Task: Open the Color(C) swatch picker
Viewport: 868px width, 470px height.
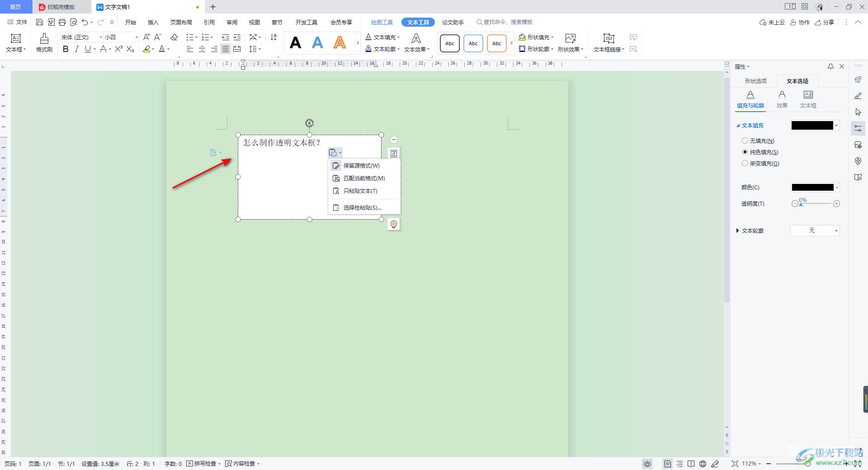Action: 815,187
